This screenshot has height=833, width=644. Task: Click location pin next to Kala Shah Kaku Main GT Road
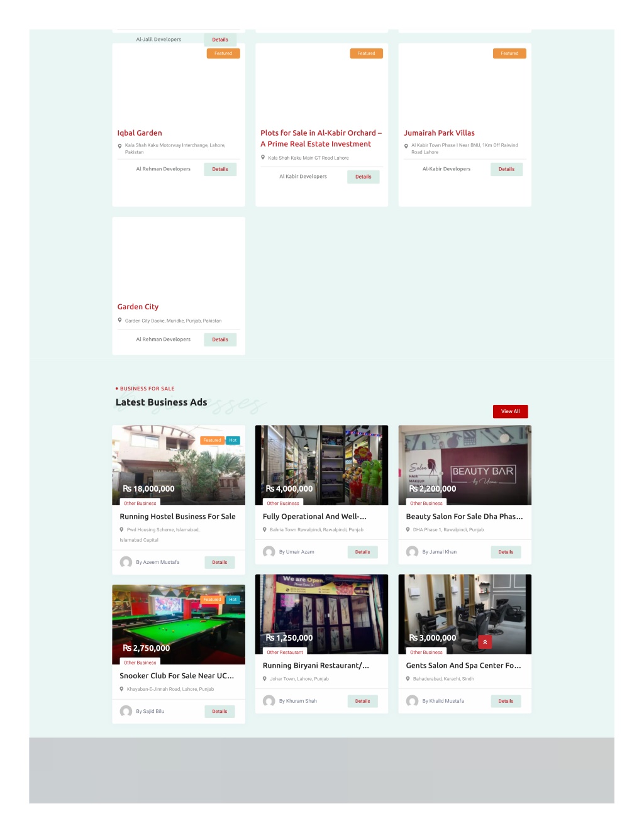coord(263,157)
